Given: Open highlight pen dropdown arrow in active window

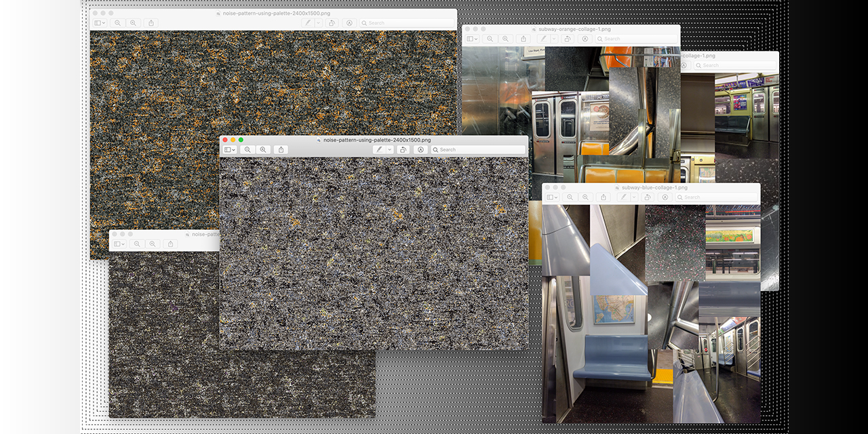Looking at the screenshot, I should pyautogui.click(x=389, y=149).
